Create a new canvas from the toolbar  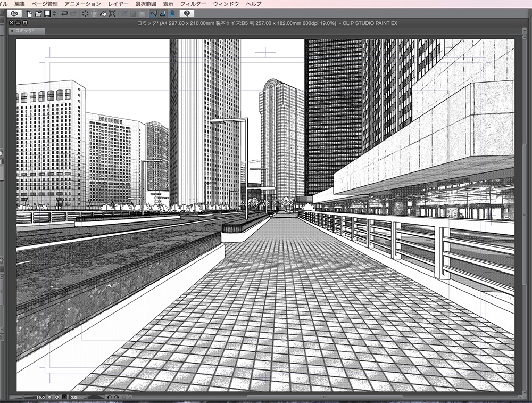point(29,13)
